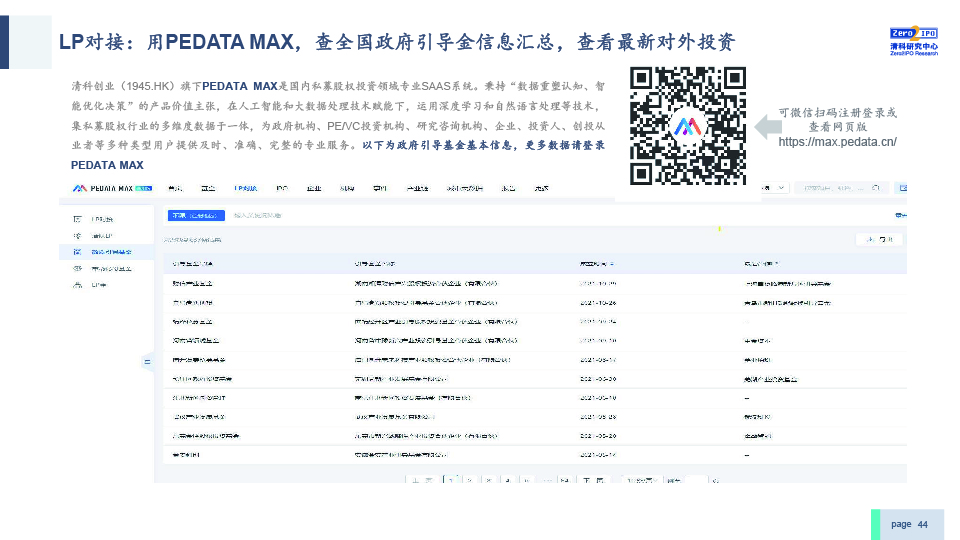960x540 pixels.
Task: Click the blue square icon at the header's far right
Action: [901, 188]
